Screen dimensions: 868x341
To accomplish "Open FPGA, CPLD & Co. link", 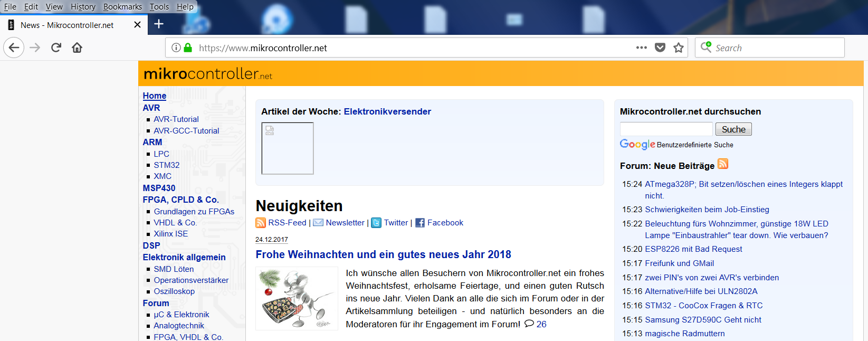I will coord(180,200).
